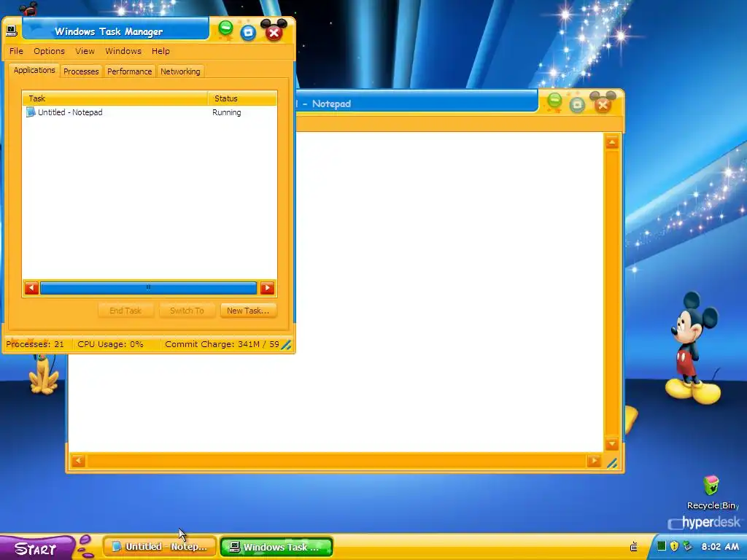747x560 pixels.
Task: Click the network connection tray icon
Action: pos(687,546)
